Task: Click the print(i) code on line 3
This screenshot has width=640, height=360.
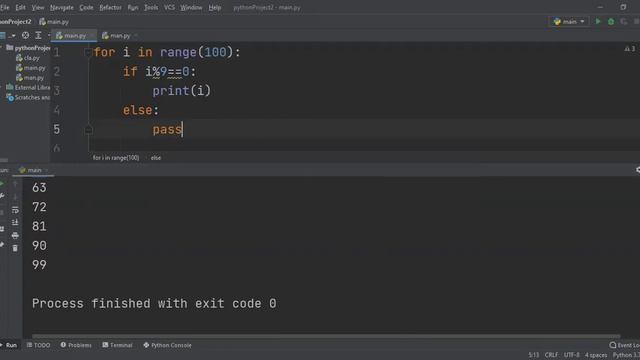Action: pos(182,91)
